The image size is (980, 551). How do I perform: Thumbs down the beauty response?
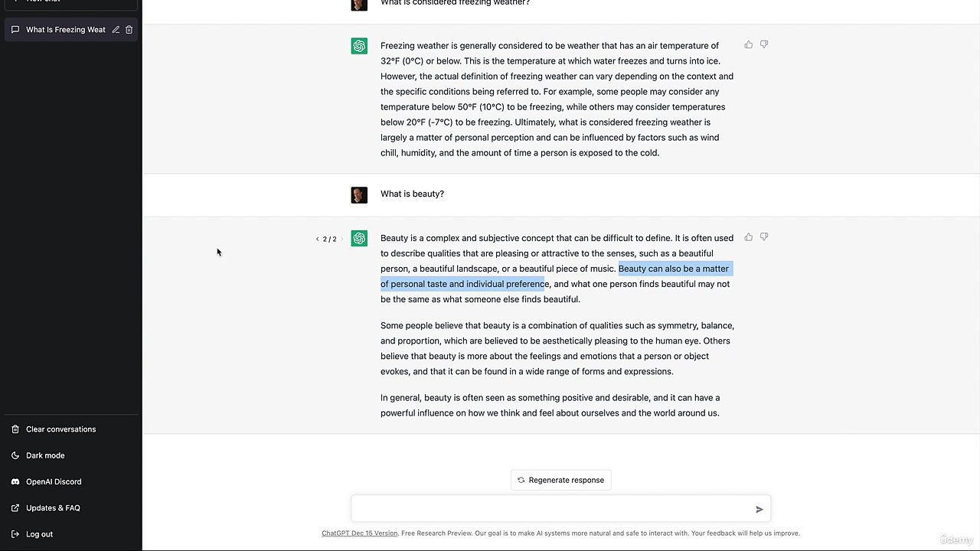(x=764, y=237)
